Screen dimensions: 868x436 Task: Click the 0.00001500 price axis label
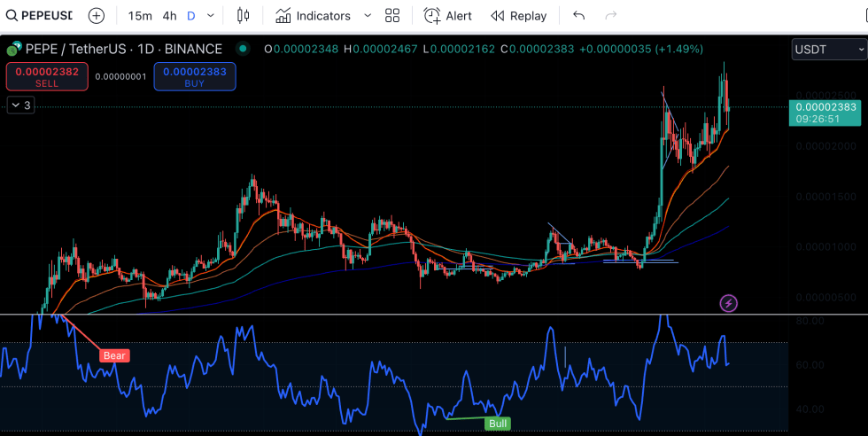(825, 197)
